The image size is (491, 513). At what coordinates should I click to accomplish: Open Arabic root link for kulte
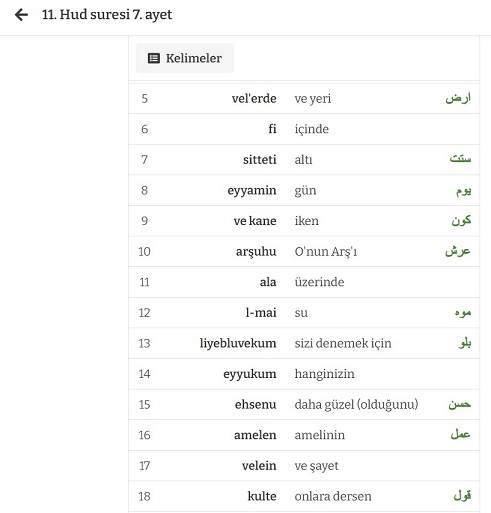click(x=462, y=495)
